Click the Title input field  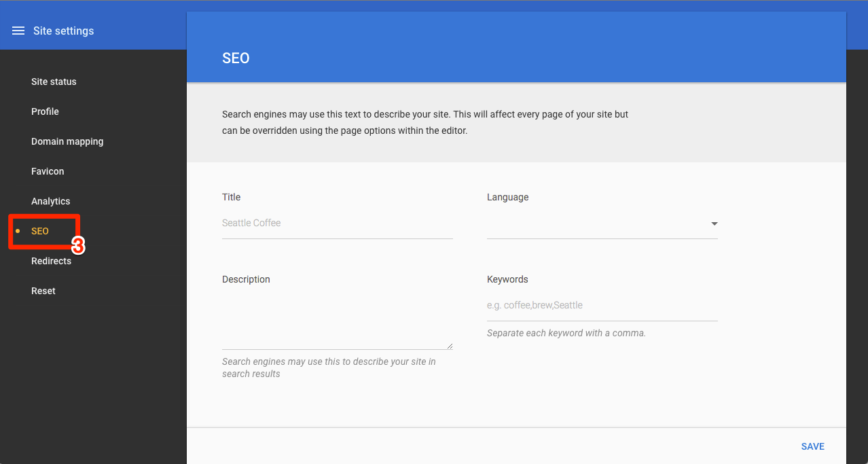pos(337,224)
